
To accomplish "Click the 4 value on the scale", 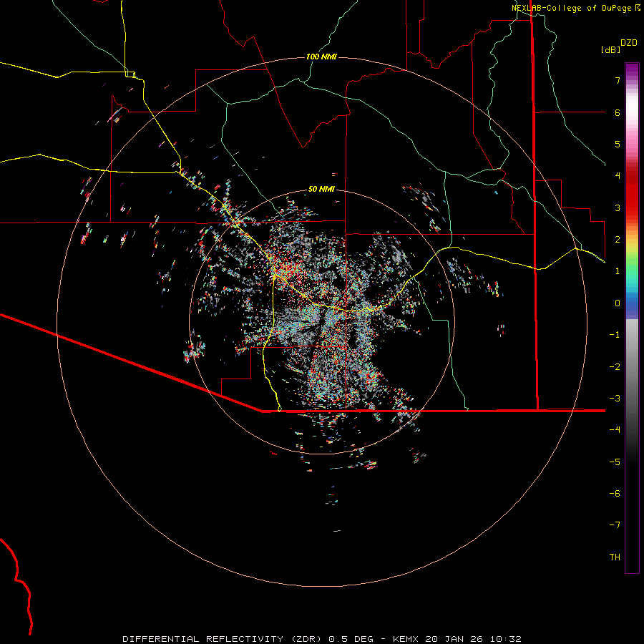I will click(618, 176).
